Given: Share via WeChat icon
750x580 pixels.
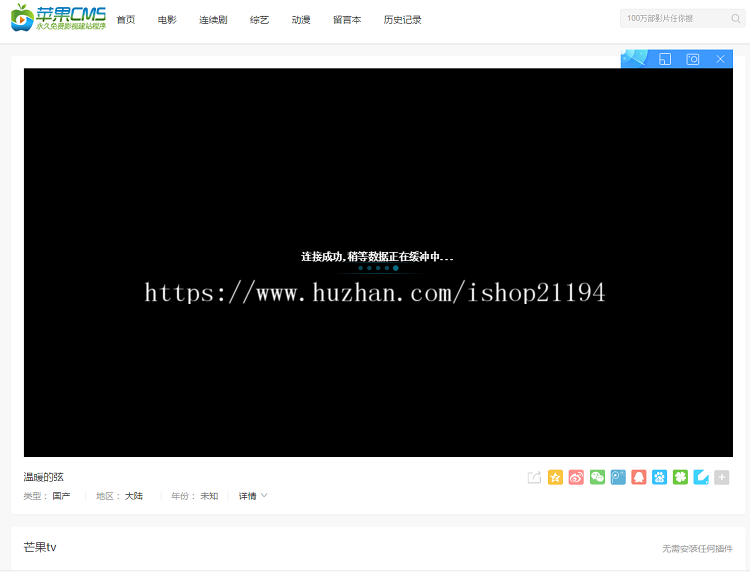Looking at the screenshot, I should tap(597, 477).
